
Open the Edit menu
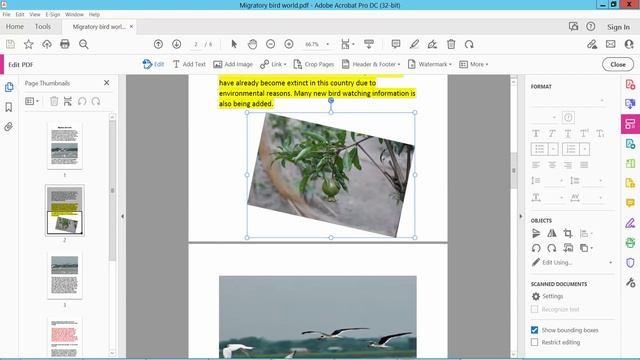point(20,14)
